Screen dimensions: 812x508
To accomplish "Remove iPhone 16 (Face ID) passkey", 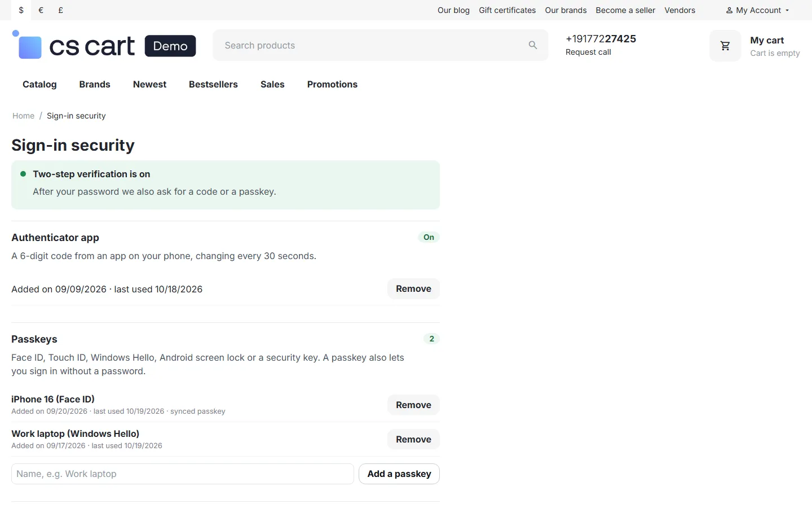I will point(413,405).
